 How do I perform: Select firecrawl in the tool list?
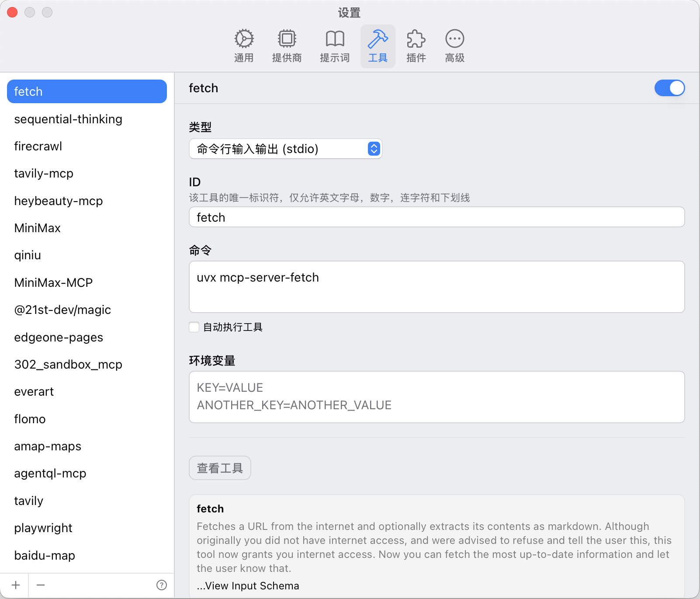(38, 146)
